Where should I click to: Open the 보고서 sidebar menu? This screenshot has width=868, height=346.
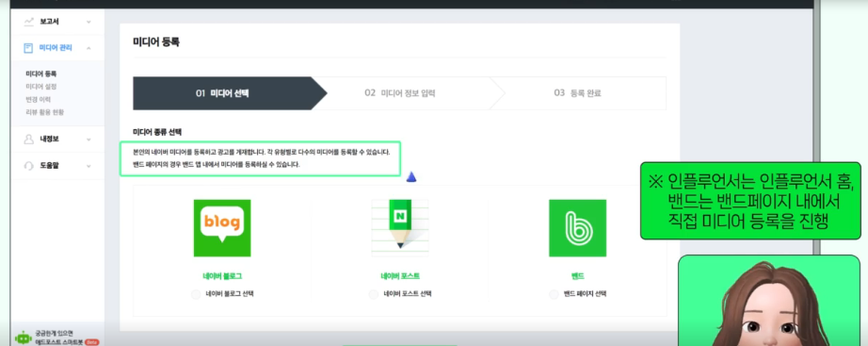(x=57, y=22)
